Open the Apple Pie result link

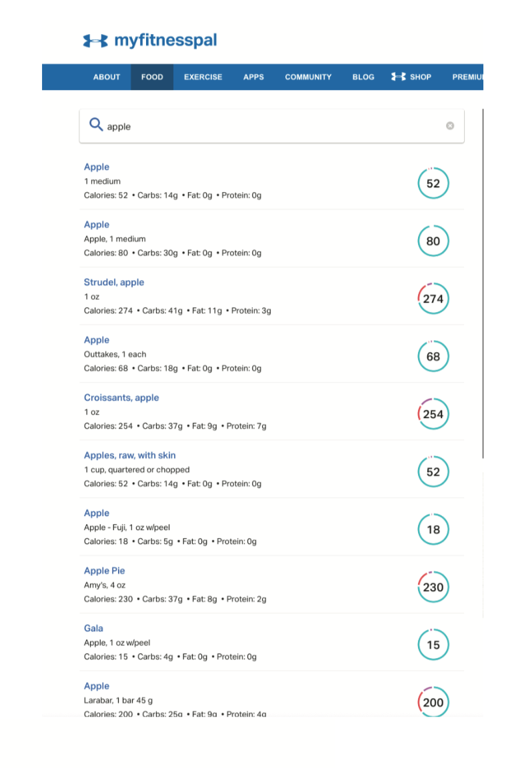[x=104, y=571]
